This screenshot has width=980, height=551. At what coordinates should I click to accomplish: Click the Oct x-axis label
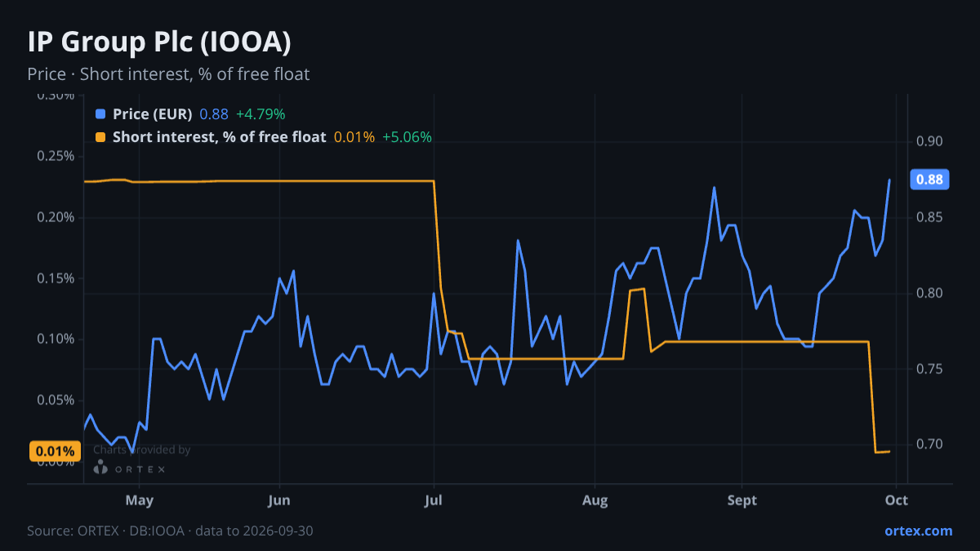tap(897, 500)
